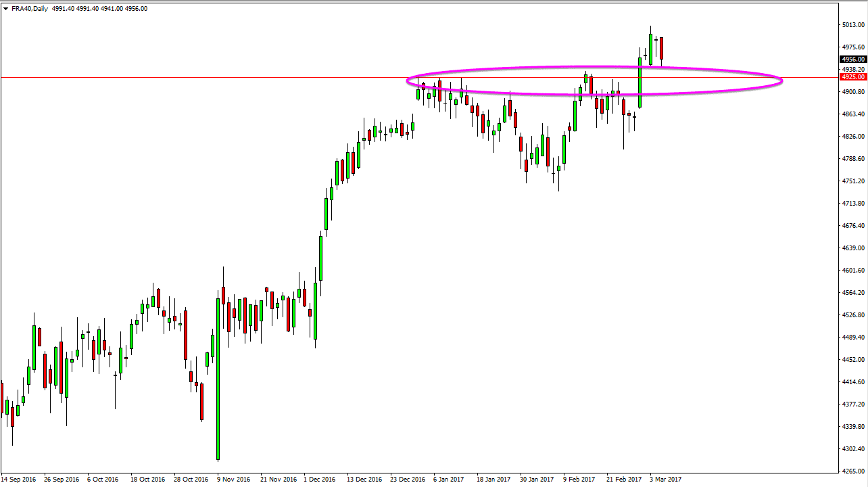Click the 4377.20 price axis label
The image size is (868, 487).
[x=854, y=404]
